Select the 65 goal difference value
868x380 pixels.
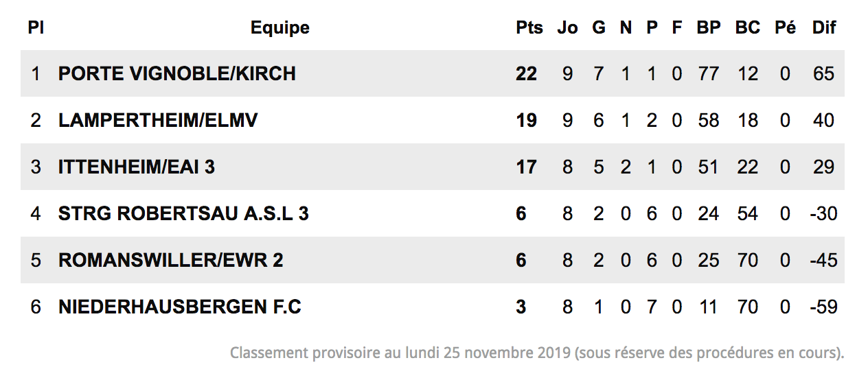click(823, 73)
